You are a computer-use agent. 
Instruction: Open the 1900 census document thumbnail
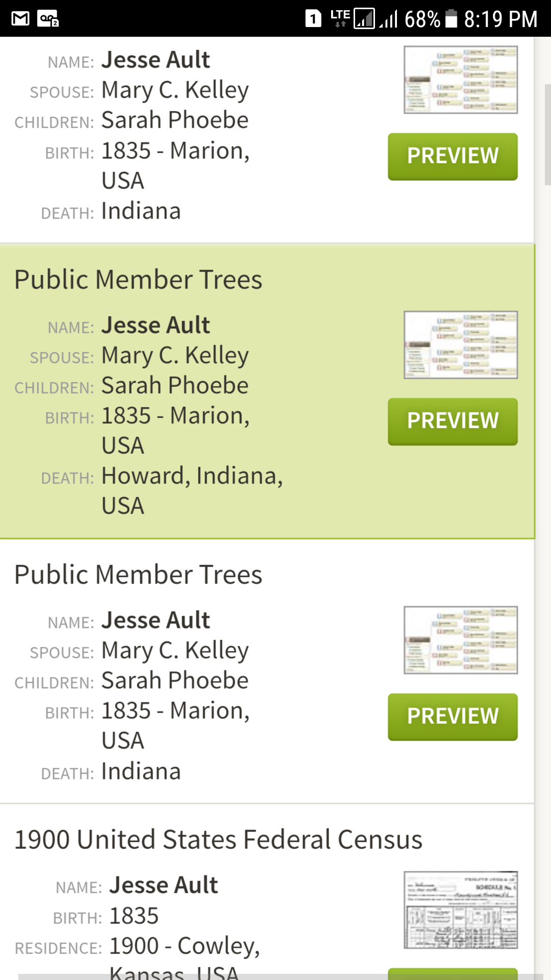460,910
